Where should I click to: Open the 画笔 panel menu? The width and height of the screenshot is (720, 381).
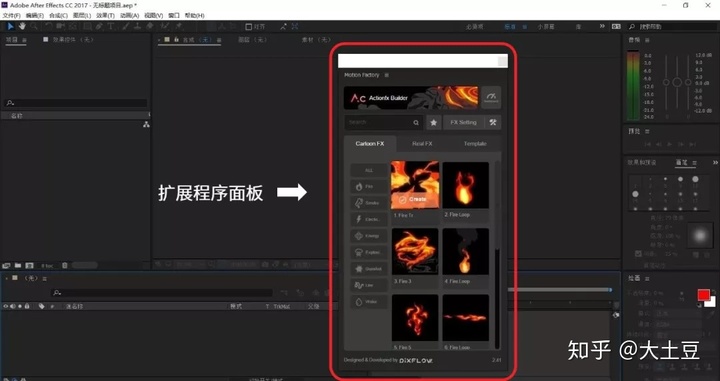click(x=694, y=162)
